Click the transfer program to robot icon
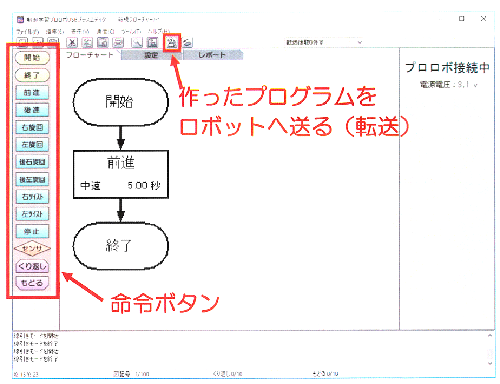Image resolution: width=500 pixels, height=384 pixels. (x=172, y=42)
